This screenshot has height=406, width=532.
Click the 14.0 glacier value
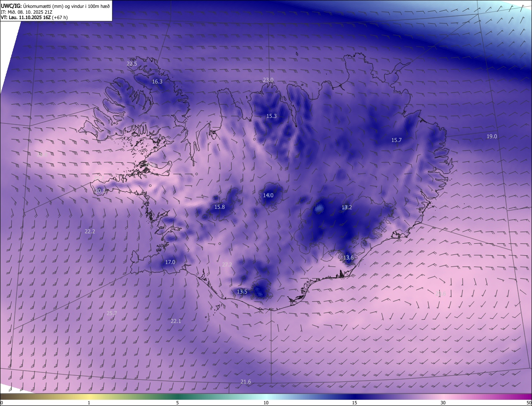click(268, 195)
